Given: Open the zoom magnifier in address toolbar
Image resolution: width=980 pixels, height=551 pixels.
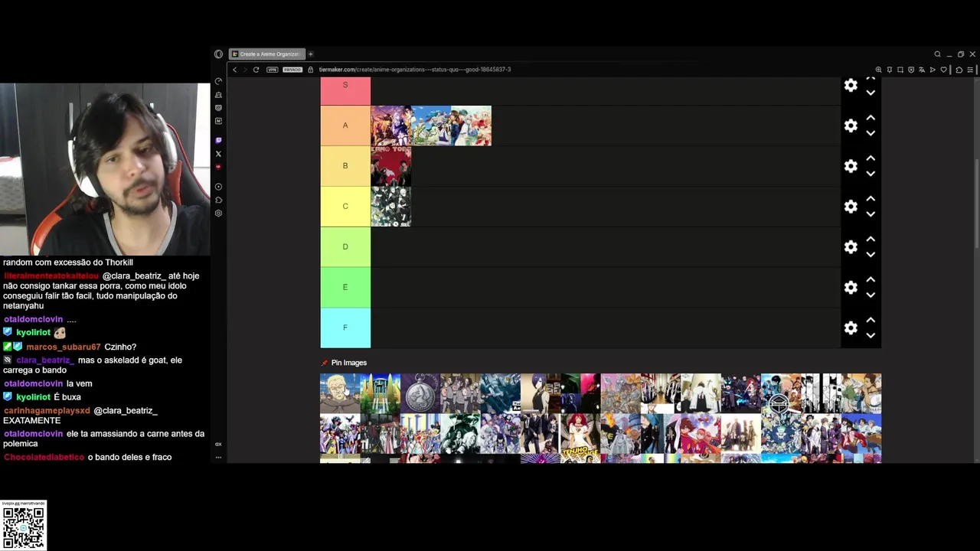Looking at the screenshot, I should pyautogui.click(x=878, y=70).
